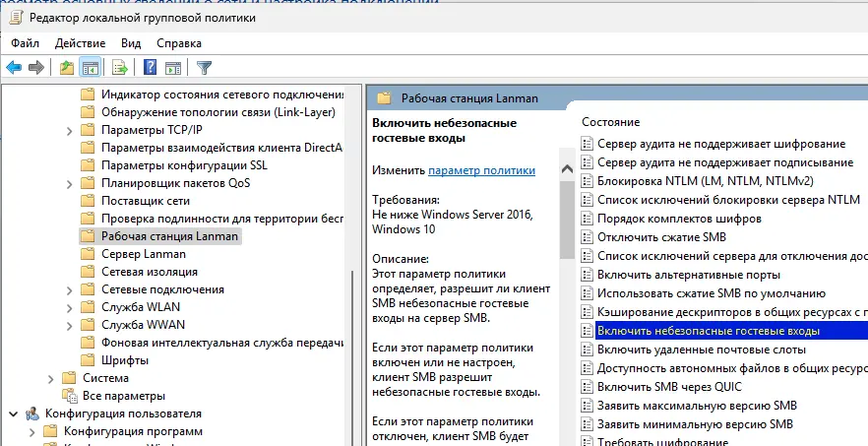868x446 pixels.
Task: Select Сервер Lanman in tree
Action: [144, 254]
